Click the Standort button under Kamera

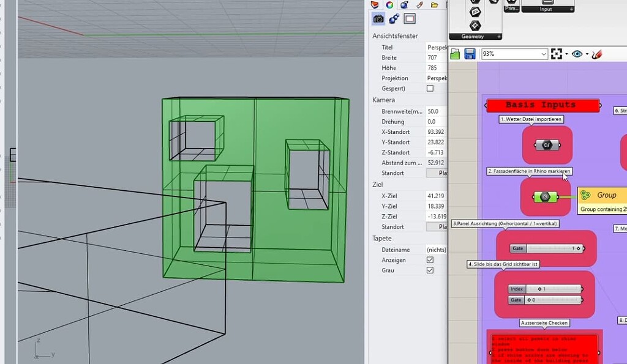437,173
